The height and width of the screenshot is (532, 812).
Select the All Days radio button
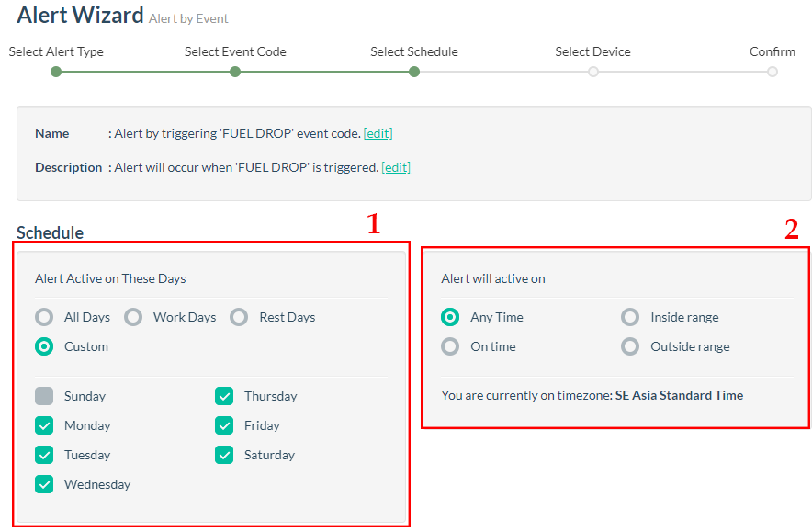click(x=44, y=317)
